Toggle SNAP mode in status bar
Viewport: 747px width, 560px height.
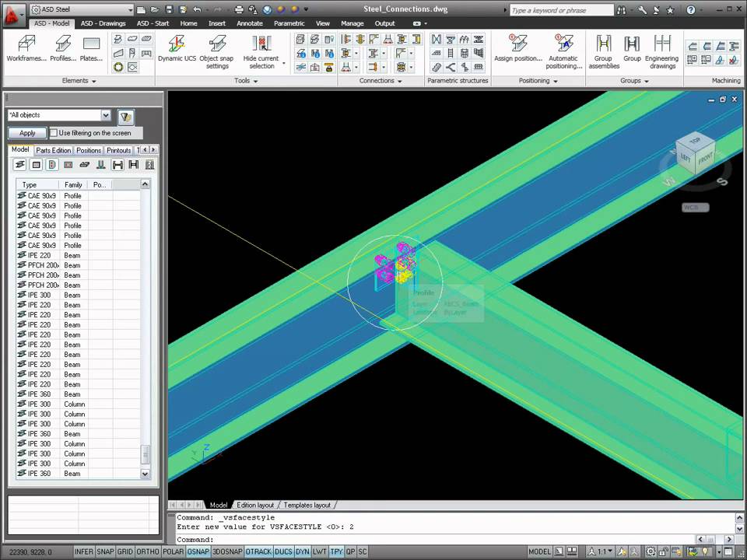[105, 551]
